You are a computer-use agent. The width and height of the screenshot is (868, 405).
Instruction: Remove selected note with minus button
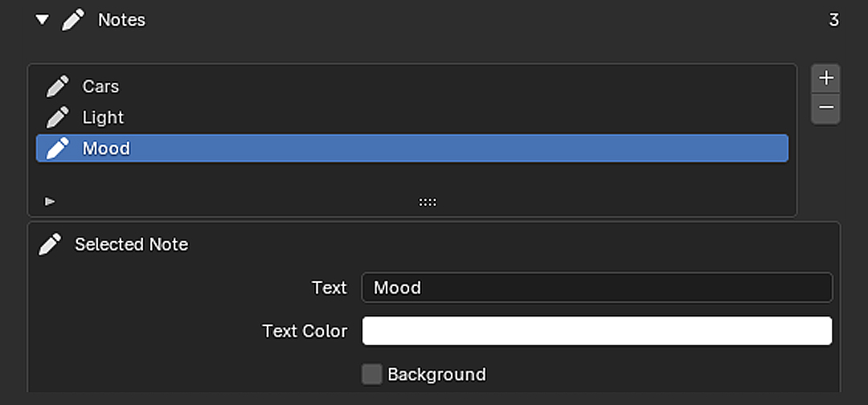click(x=826, y=108)
